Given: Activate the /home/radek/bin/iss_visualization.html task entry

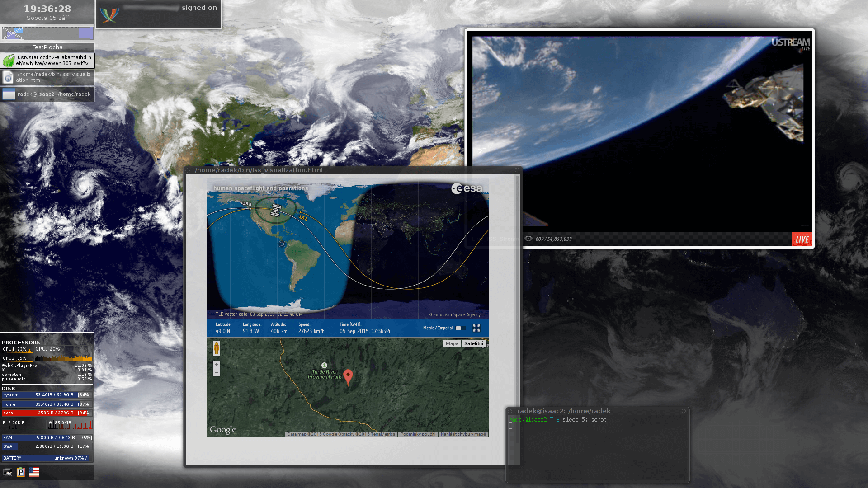Looking at the screenshot, I should click(x=47, y=77).
